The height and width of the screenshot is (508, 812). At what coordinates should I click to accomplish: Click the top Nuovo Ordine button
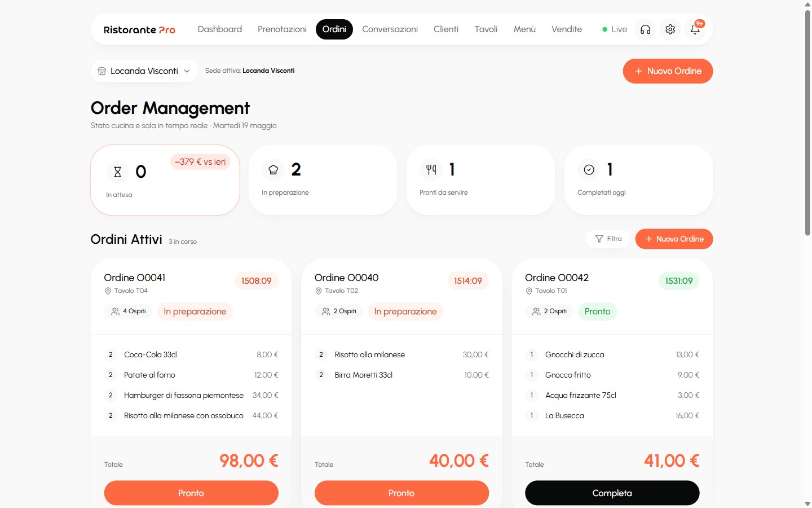click(668, 71)
